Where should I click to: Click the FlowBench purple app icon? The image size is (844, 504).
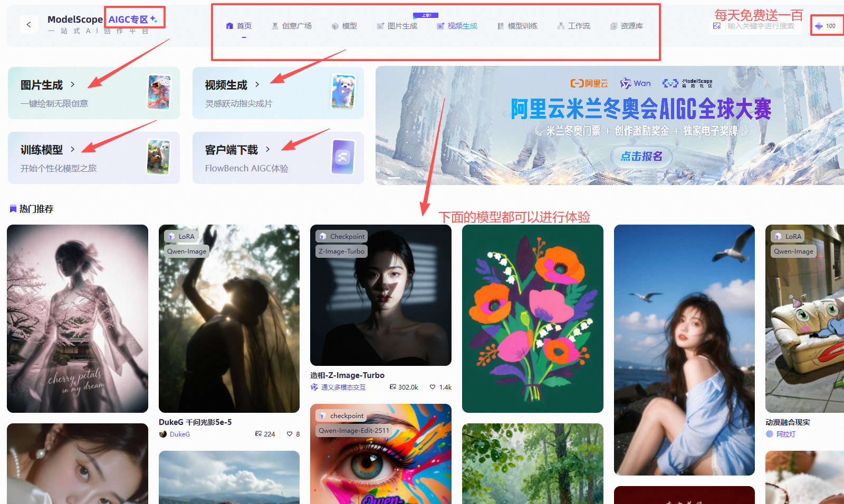(343, 157)
